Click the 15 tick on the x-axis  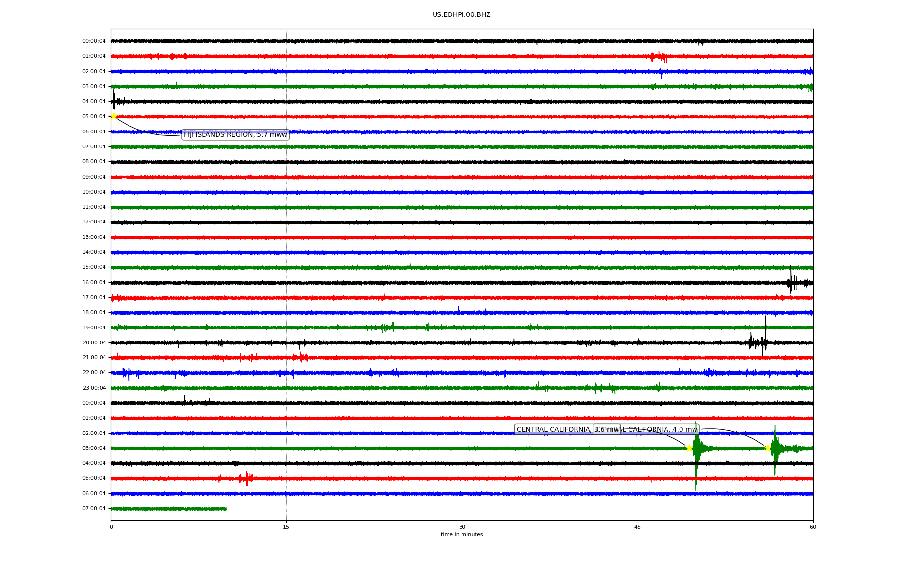click(286, 527)
